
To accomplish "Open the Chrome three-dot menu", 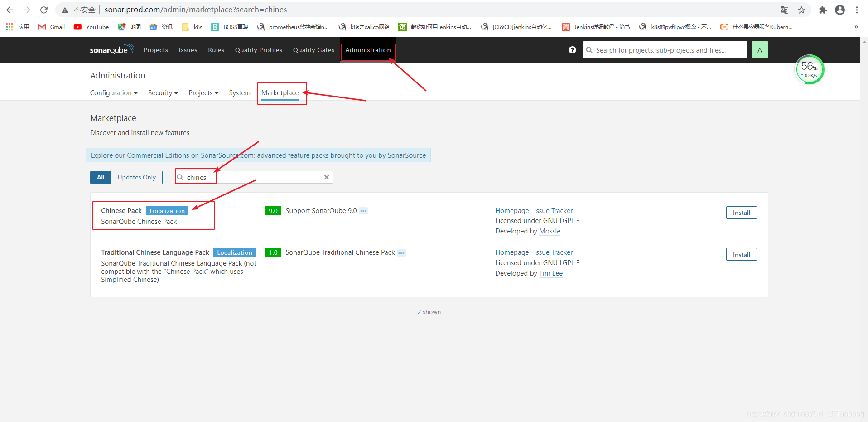I will tap(857, 10).
